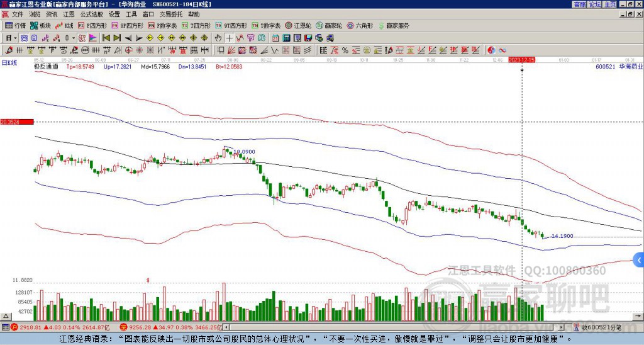Select the circle with horizontal line tool
This screenshot has width=644, height=345.
click(x=85, y=50)
